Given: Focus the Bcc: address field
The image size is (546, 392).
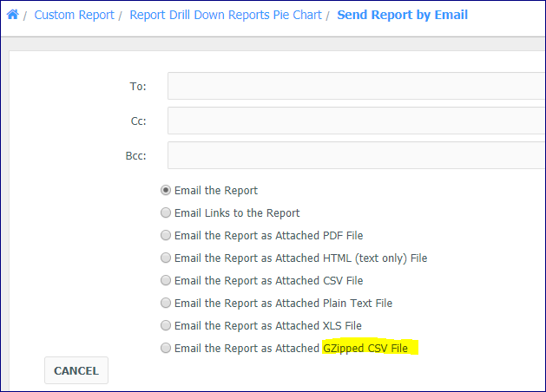Looking at the screenshot, I should point(356,155).
